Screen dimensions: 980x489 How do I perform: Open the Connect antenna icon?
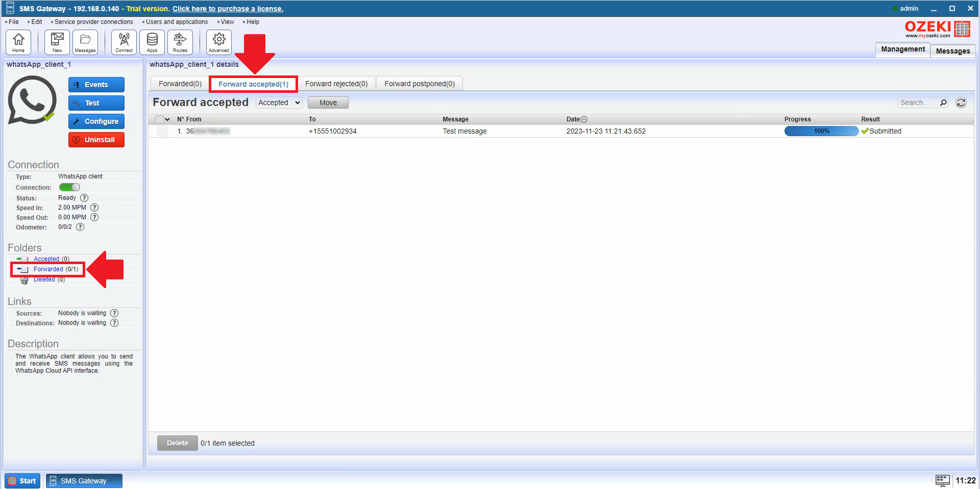[x=124, y=42]
